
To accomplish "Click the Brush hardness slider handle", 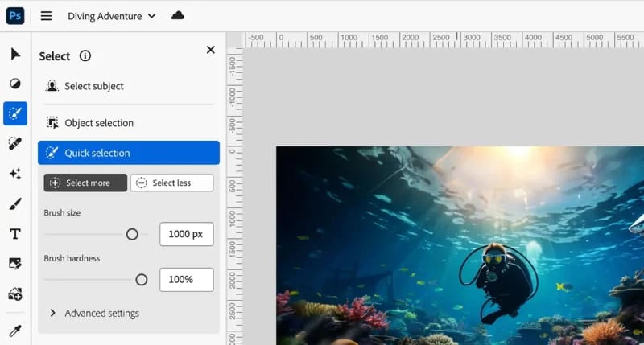I will (142, 280).
